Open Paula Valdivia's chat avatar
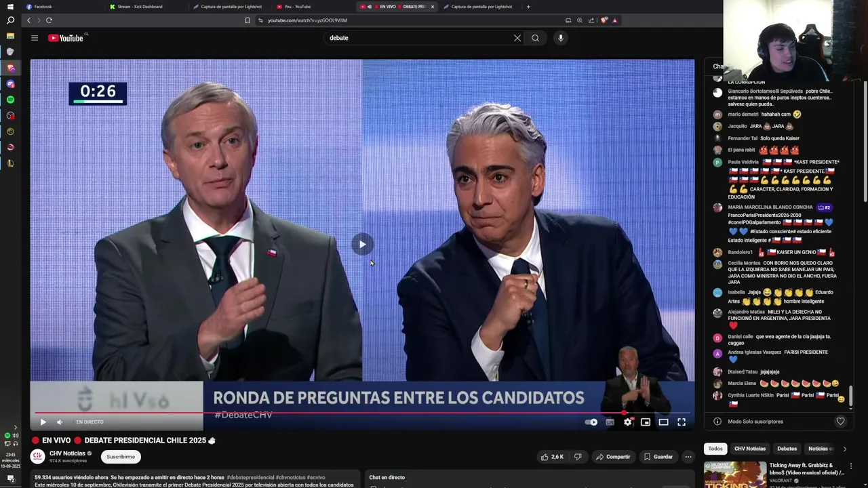This screenshot has width=868, height=488. coord(717,163)
